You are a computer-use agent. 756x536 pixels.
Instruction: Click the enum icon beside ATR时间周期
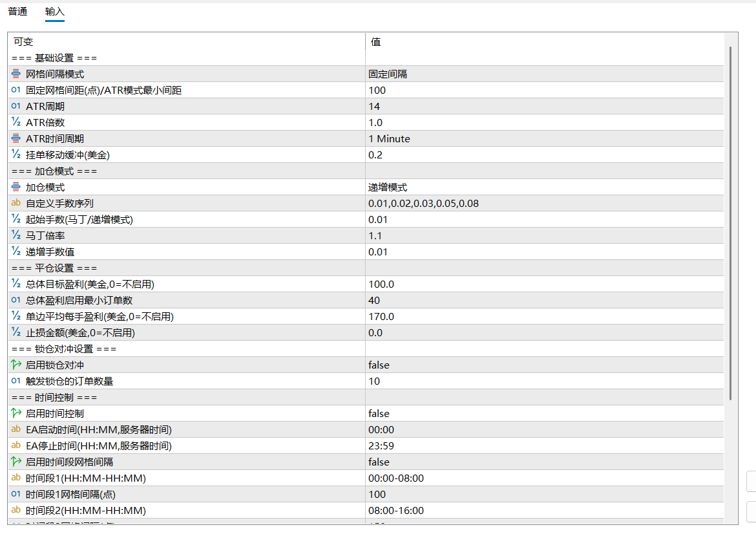pos(16,138)
